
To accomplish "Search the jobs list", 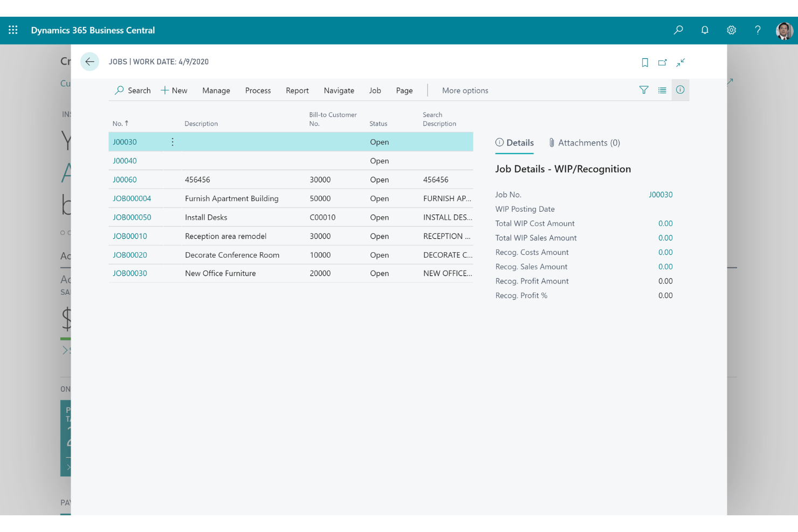I will [x=133, y=91].
